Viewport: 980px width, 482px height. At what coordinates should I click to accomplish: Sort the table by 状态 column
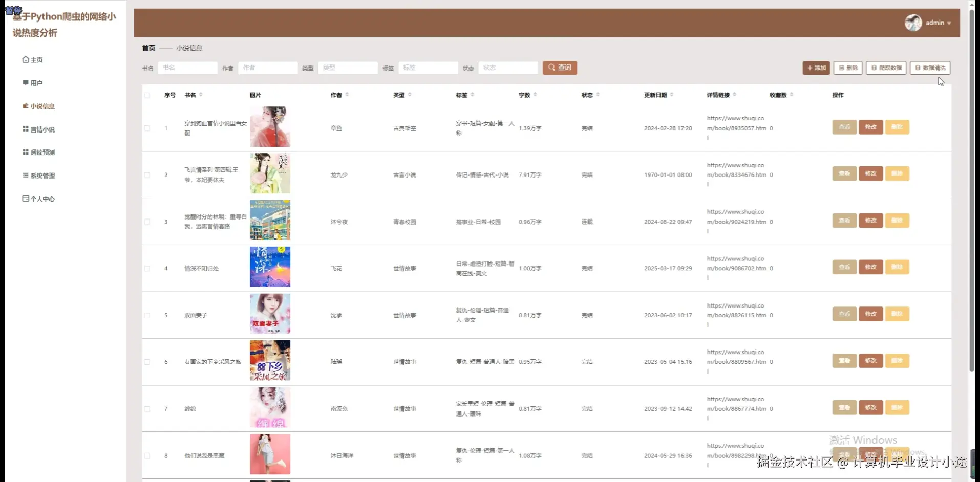598,95
